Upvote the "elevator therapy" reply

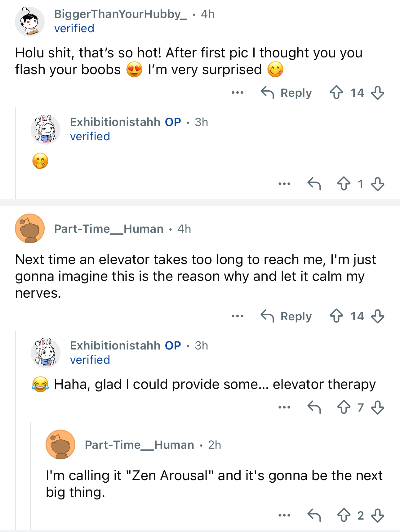click(x=344, y=407)
